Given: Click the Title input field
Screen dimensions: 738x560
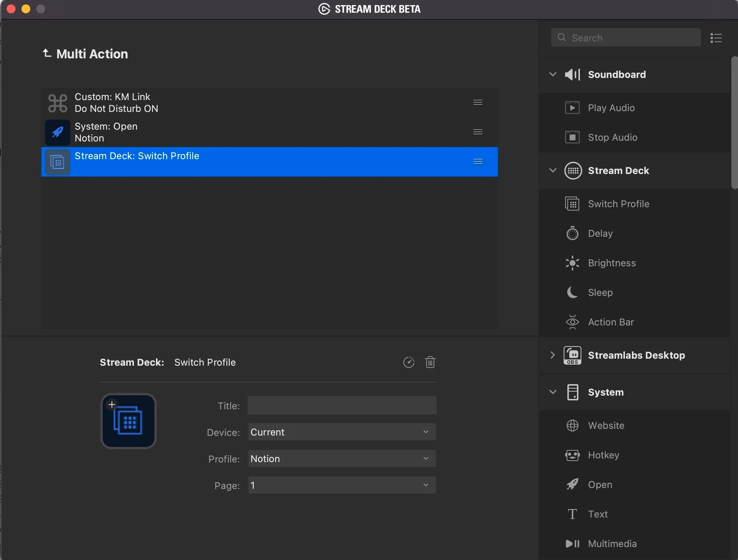Looking at the screenshot, I should (x=342, y=405).
